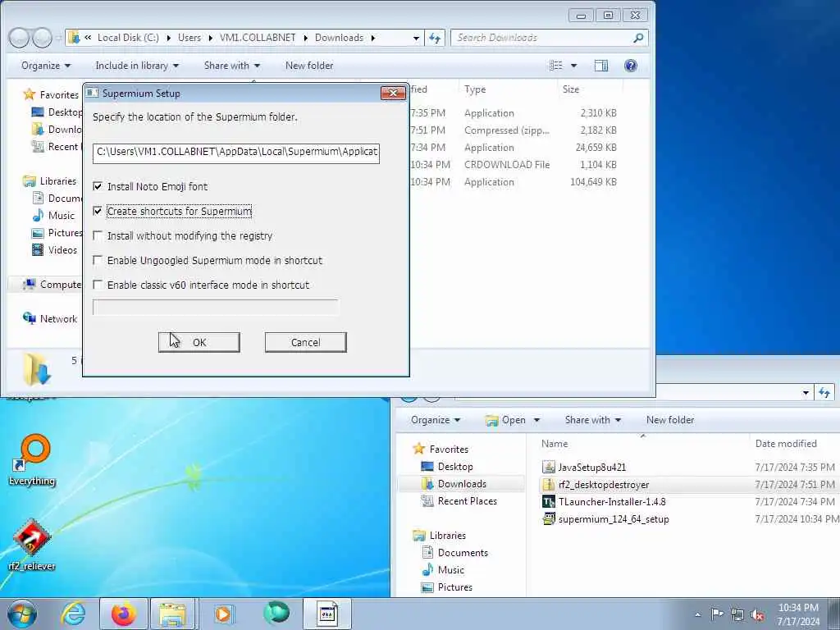Enable Install without modifying the registry
The height and width of the screenshot is (630, 840).
pos(98,235)
